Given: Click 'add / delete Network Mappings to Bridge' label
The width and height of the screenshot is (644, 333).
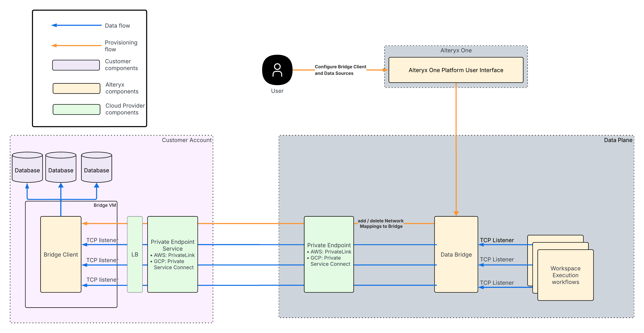Looking at the screenshot, I should click(381, 223).
